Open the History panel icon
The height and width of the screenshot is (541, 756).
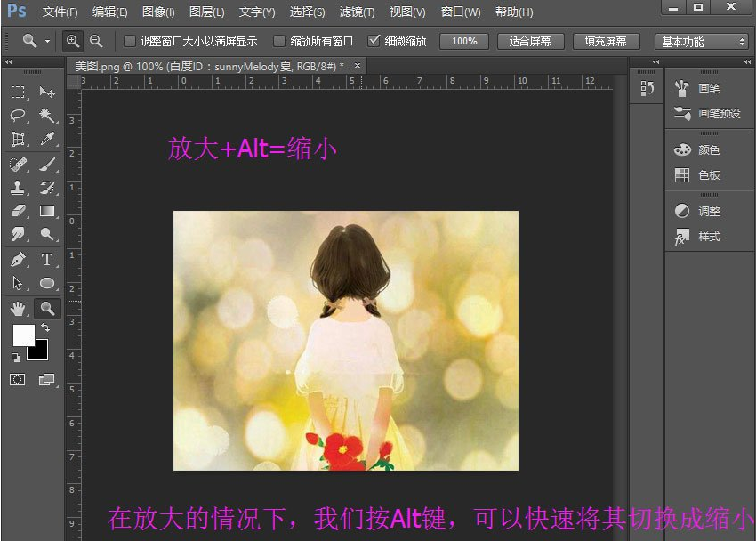click(x=647, y=88)
